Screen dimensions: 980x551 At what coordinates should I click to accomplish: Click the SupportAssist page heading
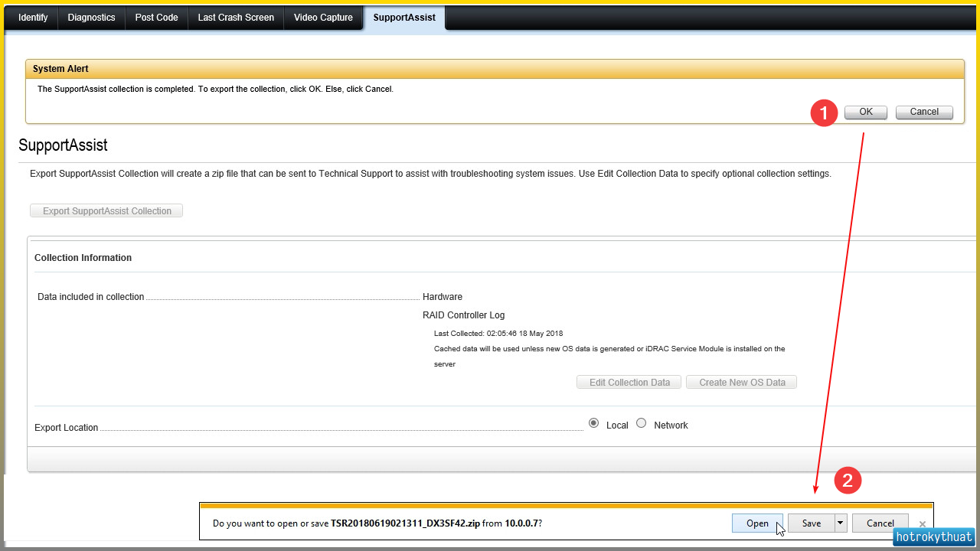point(63,145)
